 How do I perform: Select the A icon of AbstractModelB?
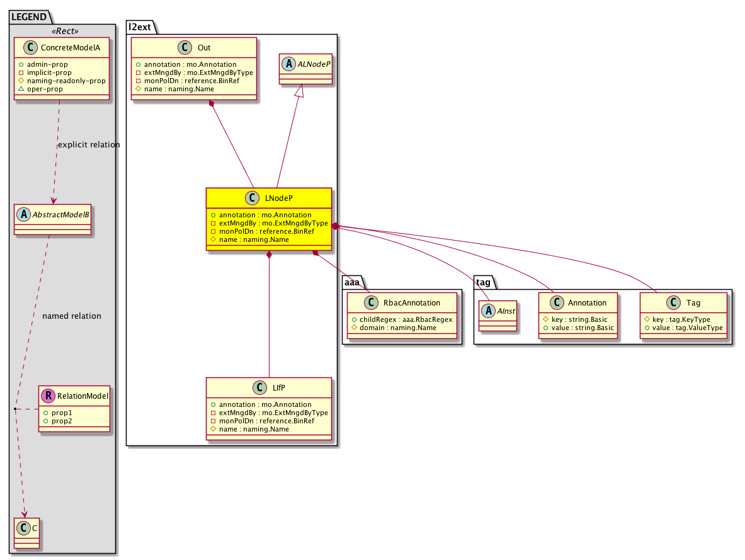point(23,215)
